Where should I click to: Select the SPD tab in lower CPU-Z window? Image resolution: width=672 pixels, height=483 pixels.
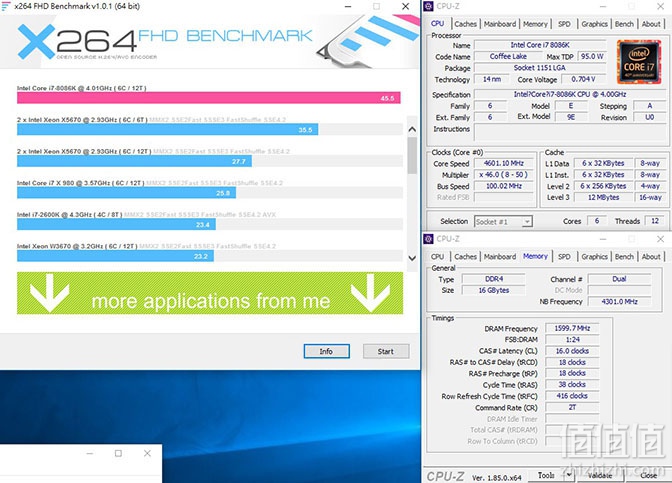pos(564,257)
